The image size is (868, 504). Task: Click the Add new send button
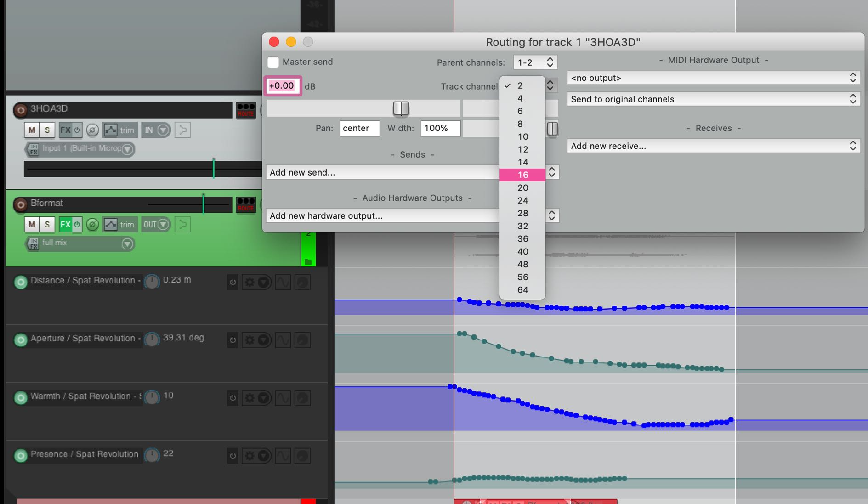pos(381,172)
